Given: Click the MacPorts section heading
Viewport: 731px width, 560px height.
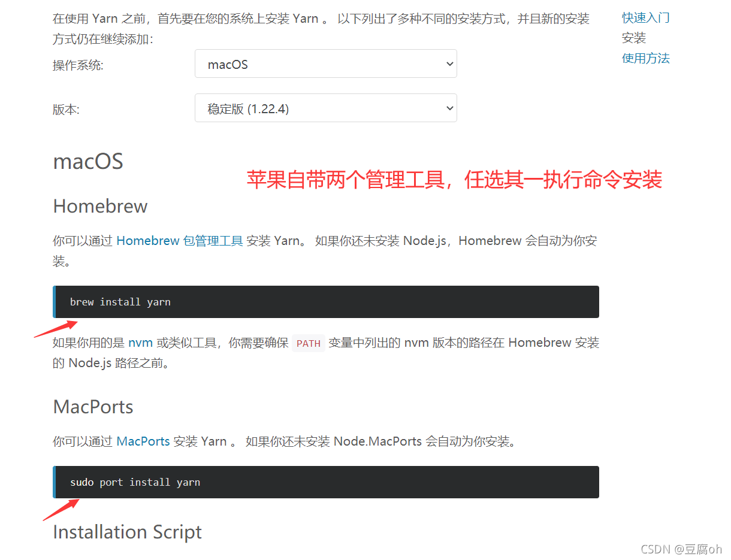Looking at the screenshot, I should 93,407.
